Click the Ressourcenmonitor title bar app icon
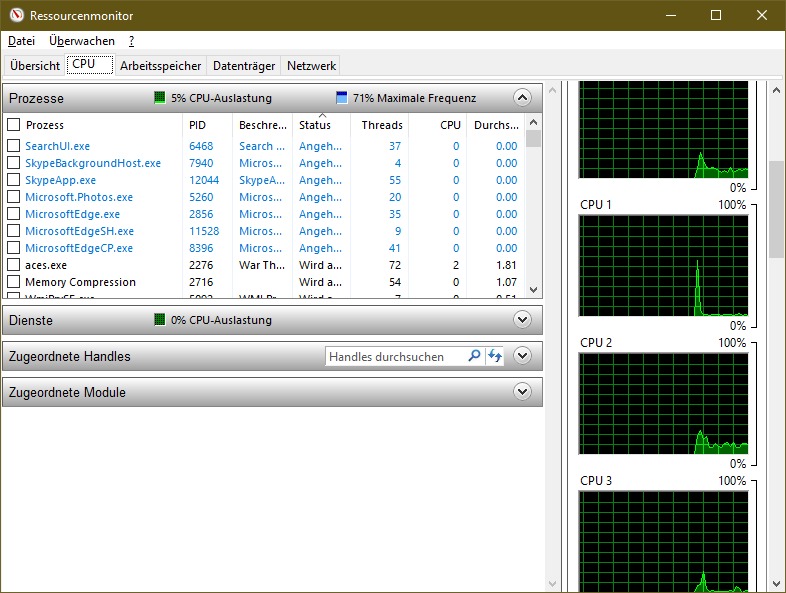The width and height of the screenshot is (786, 593). (17, 15)
